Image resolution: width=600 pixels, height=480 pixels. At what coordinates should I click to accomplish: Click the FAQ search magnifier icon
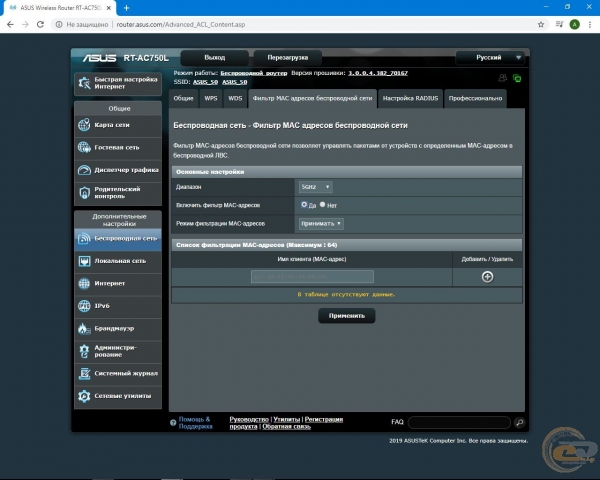click(x=520, y=423)
